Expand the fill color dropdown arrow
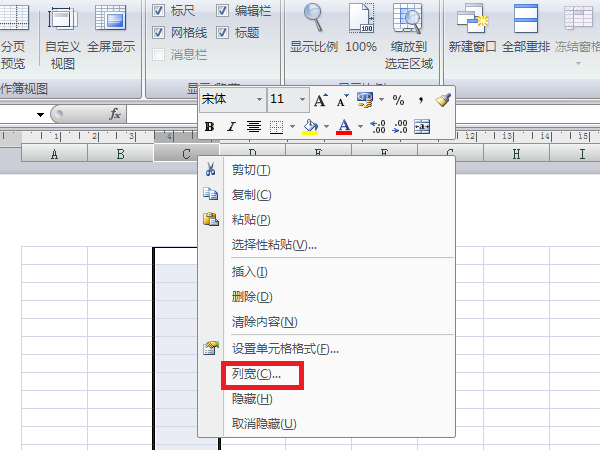 [x=326, y=126]
